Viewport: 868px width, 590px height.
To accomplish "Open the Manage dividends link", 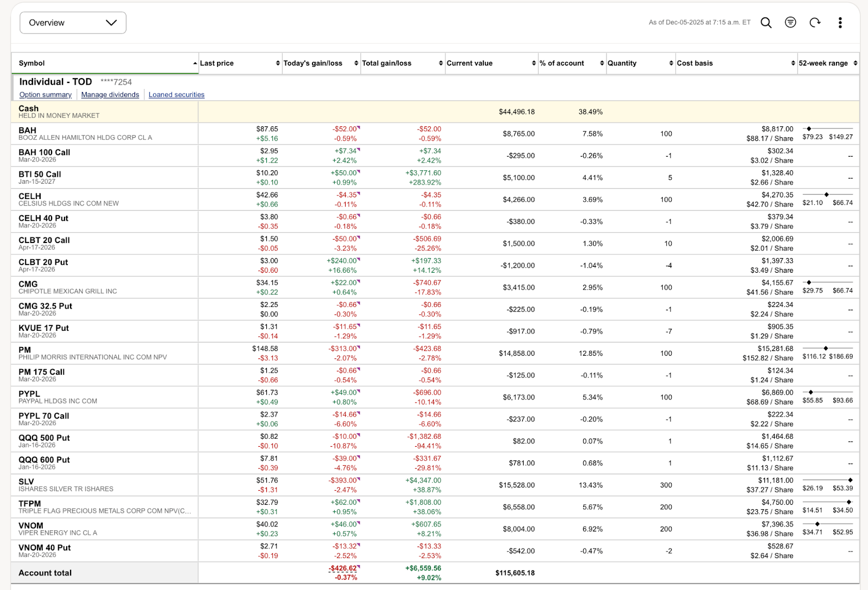I will [x=110, y=95].
